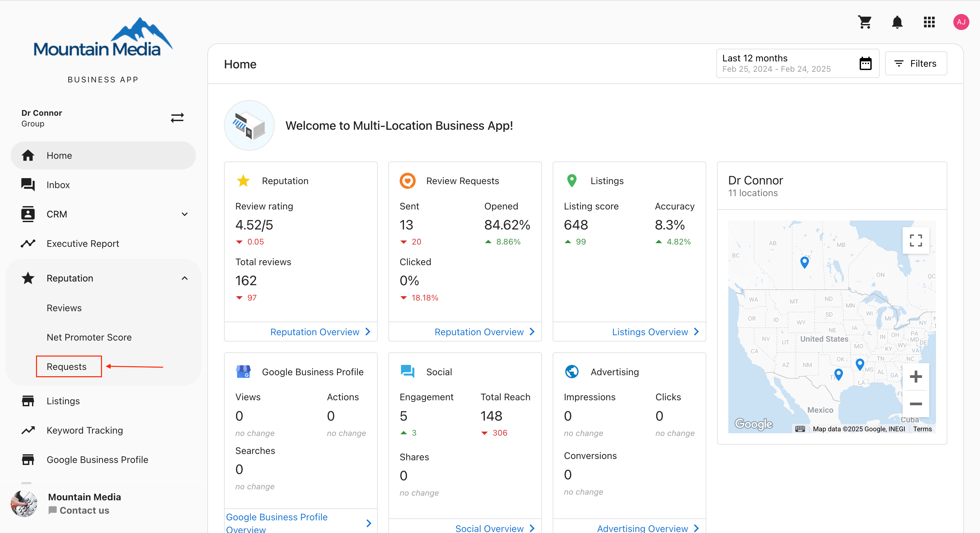Click the AJ user avatar

961,22
